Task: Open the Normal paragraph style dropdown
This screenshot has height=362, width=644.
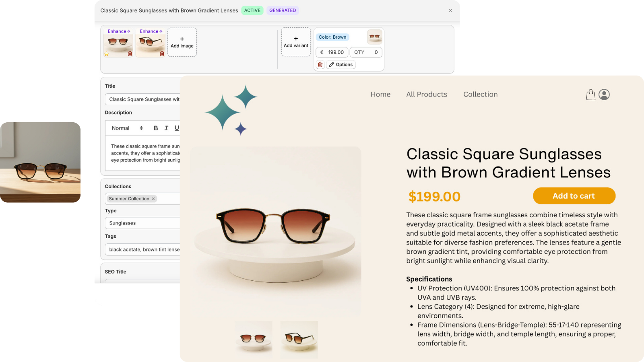Action: pos(127,128)
